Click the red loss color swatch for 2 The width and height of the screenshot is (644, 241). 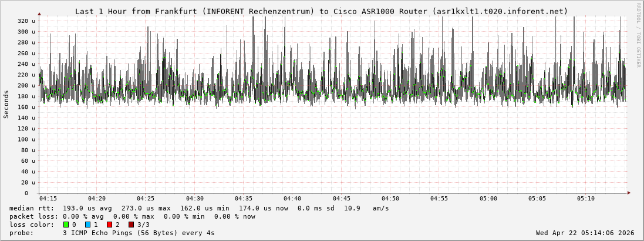point(109,225)
